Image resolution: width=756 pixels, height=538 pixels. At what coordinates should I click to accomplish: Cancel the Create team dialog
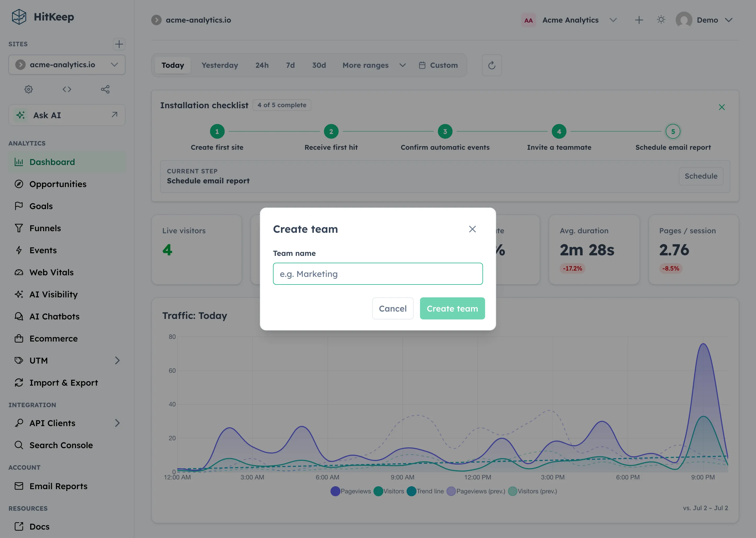[x=392, y=308]
